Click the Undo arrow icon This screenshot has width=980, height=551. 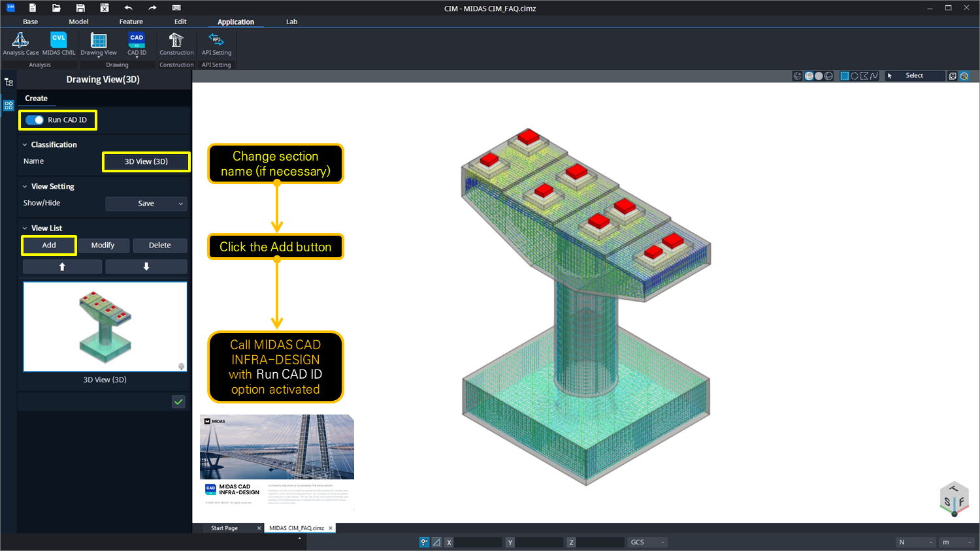point(129,8)
